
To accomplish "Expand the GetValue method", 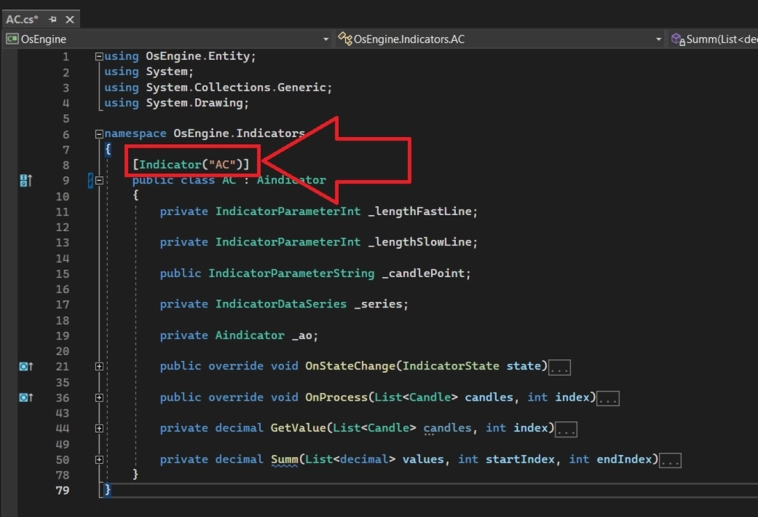I will coord(99,428).
